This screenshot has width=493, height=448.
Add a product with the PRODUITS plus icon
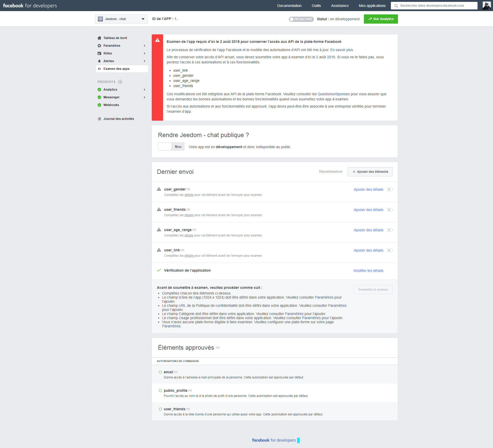120,82
